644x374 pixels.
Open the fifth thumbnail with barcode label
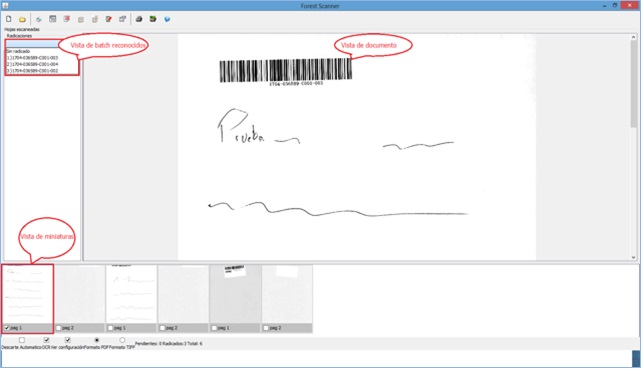click(x=235, y=294)
